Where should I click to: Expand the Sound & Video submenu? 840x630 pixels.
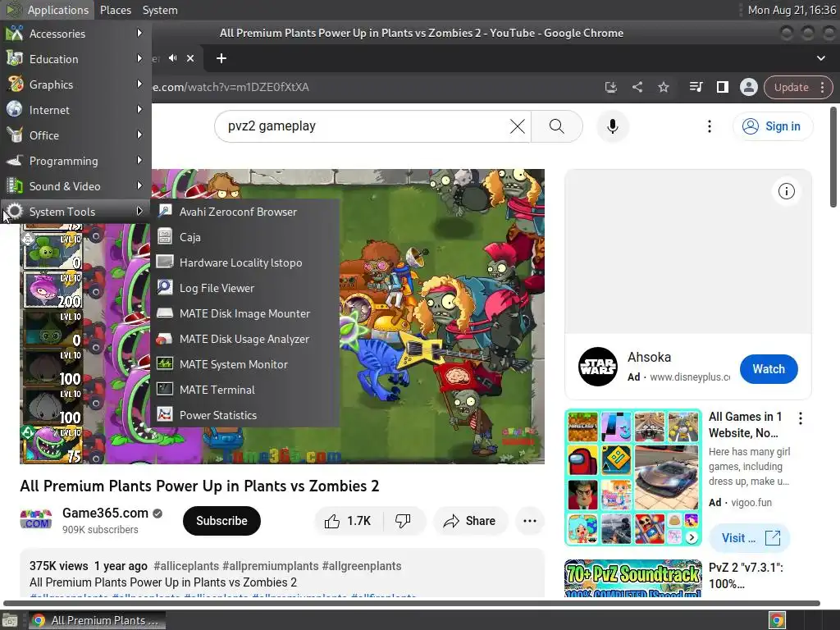pyautogui.click(x=75, y=186)
